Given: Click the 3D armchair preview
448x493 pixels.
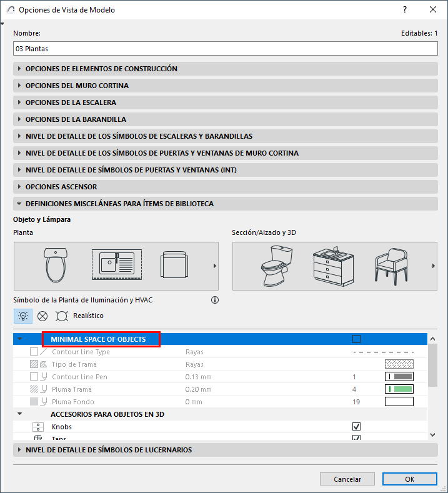Looking at the screenshot, I should click(x=391, y=267).
